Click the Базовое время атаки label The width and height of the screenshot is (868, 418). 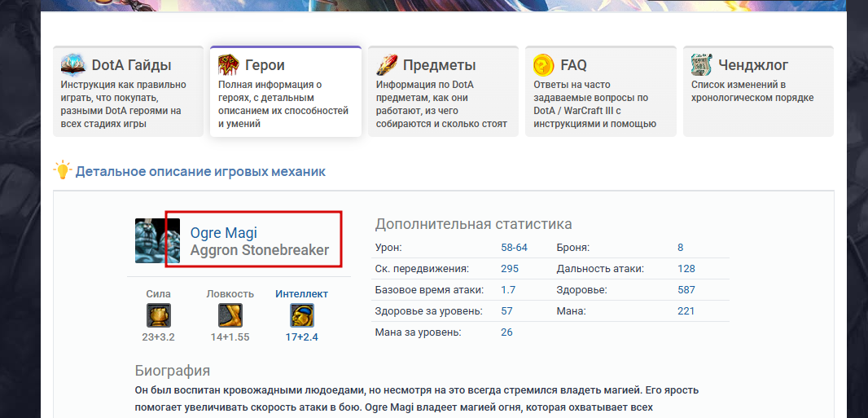point(429,289)
